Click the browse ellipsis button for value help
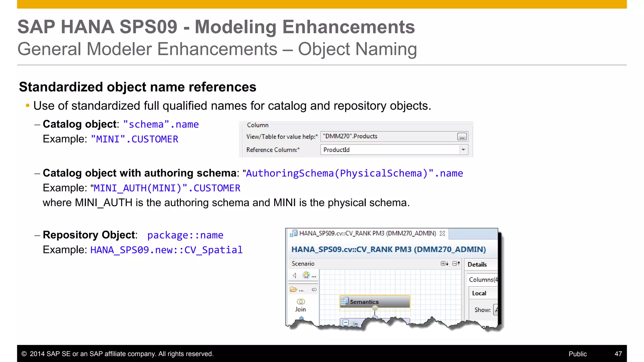The image size is (644, 362). pyautogui.click(x=462, y=136)
